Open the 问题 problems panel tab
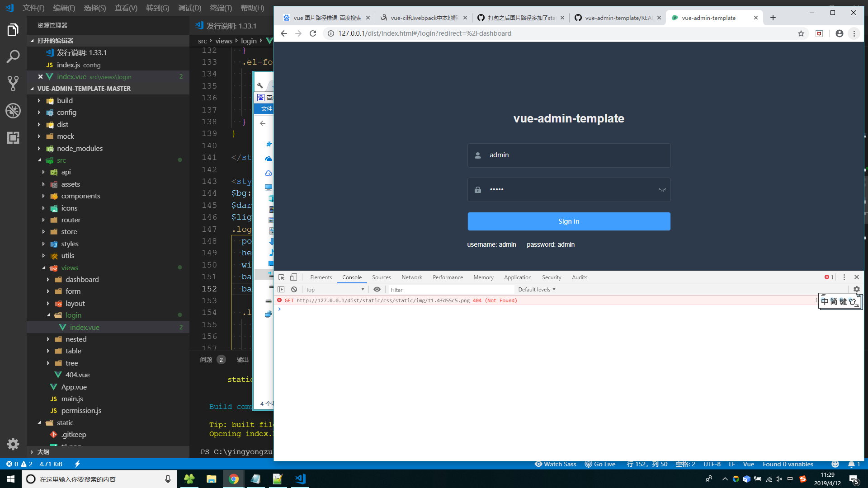The image size is (868, 488). [x=206, y=360]
